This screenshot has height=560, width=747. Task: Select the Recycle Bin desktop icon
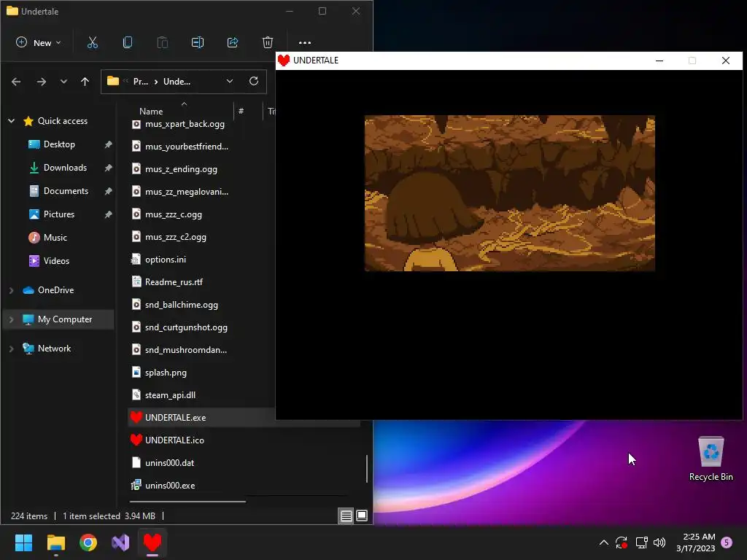tap(711, 459)
